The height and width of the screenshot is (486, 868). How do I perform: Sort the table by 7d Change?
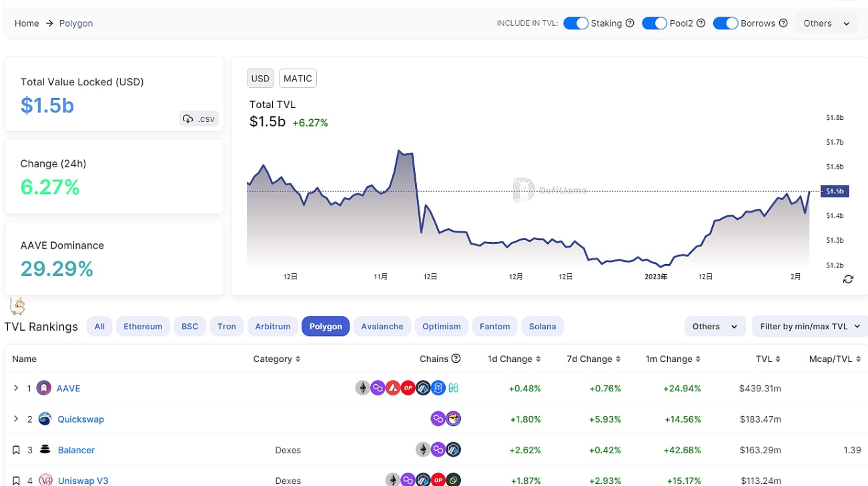click(x=594, y=359)
